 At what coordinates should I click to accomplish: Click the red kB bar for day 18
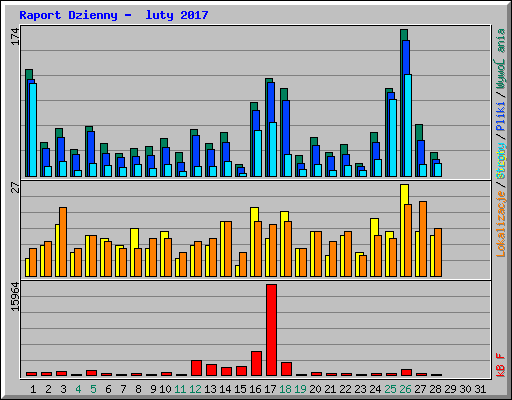tap(286, 369)
